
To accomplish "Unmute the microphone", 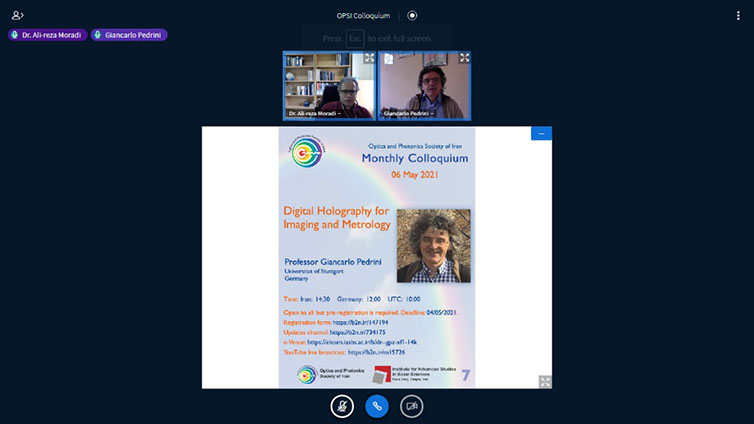I will pyautogui.click(x=343, y=405).
